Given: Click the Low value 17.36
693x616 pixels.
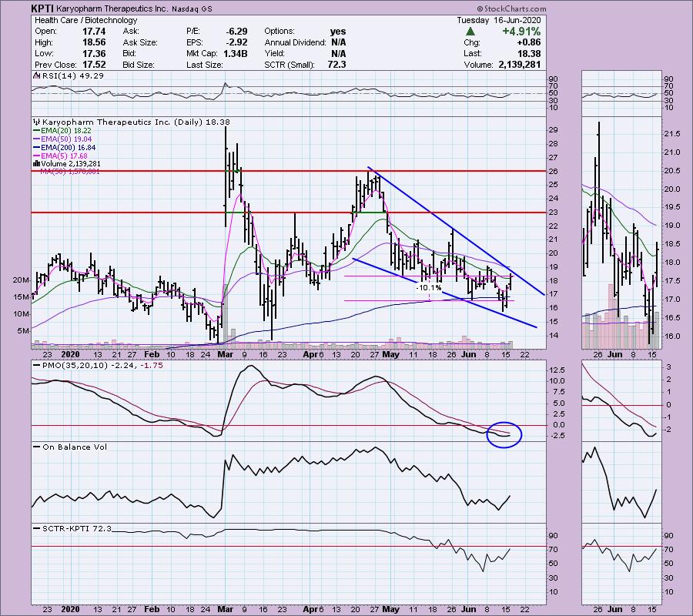Looking at the screenshot, I should tap(94, 53).
